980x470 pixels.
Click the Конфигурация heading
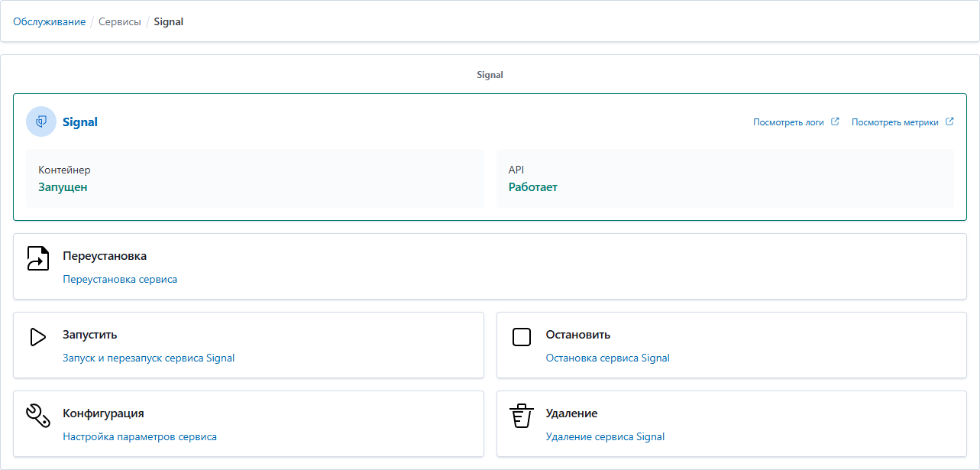tap(103, 413)
